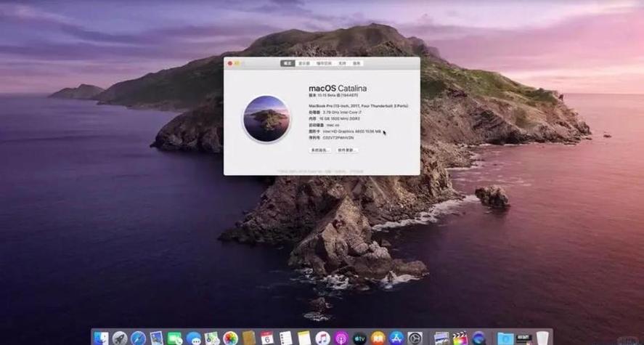644x345 pixels.
Task: Switch to the Storage (储存空间) tab
Action: click(x=324, y=63)
